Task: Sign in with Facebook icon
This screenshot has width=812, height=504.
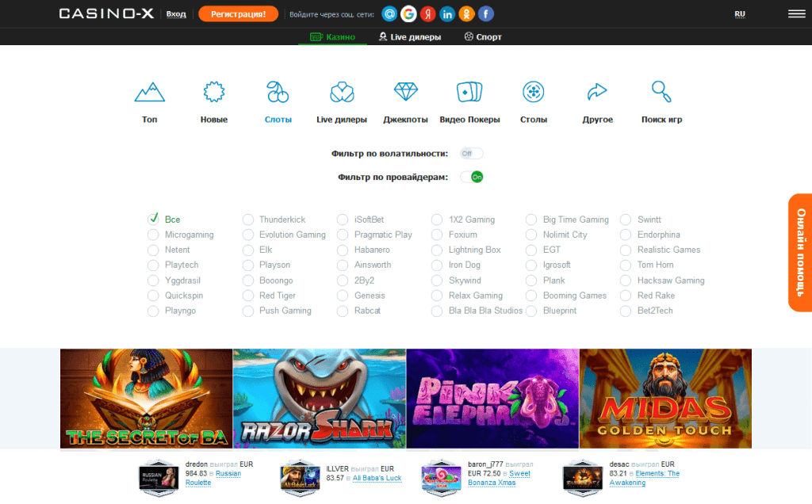Action: point(486,14)
